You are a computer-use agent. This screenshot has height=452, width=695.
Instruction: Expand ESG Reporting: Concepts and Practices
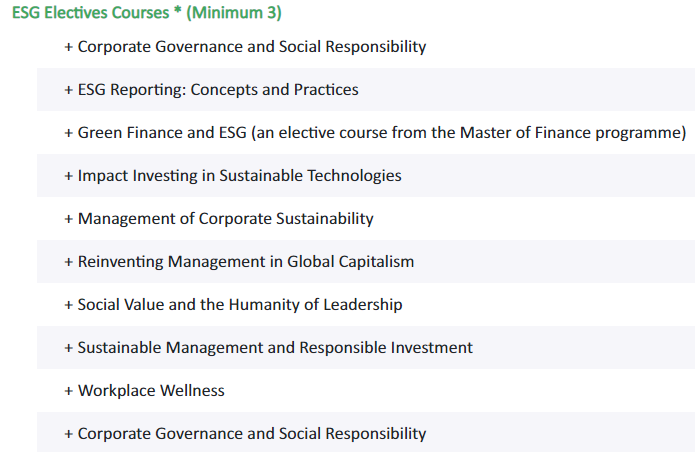tap(366, 90)
